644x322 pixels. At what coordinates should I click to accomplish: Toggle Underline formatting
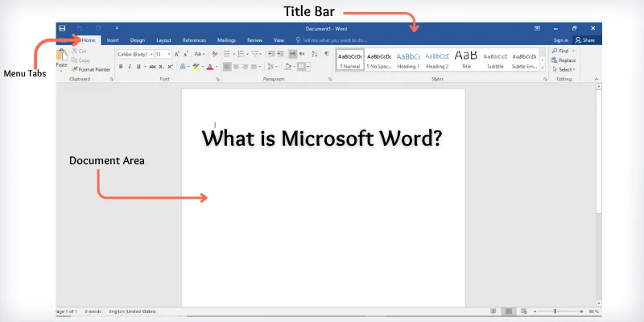[138, 67]
